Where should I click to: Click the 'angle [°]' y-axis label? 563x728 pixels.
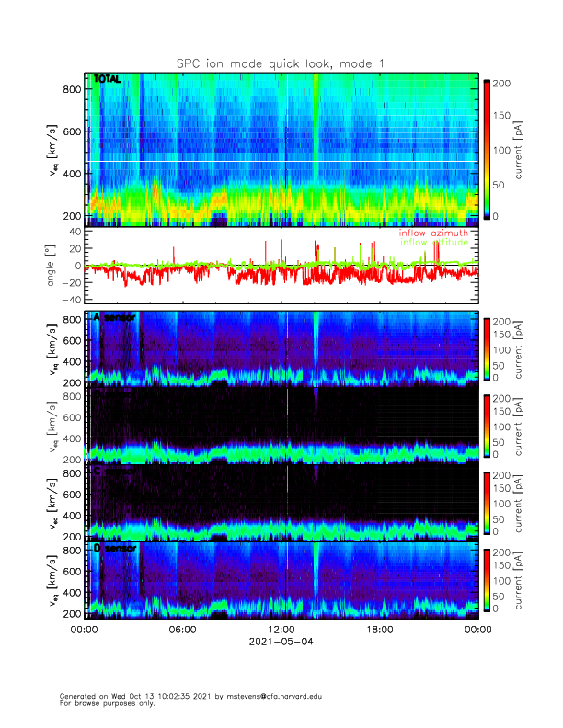point(52,266)
